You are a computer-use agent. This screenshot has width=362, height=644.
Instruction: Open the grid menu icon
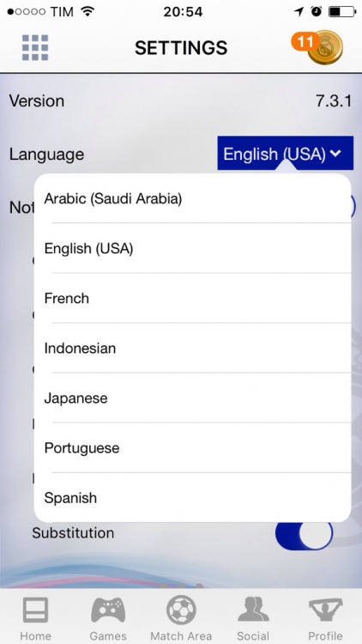[x=35, y=47]
